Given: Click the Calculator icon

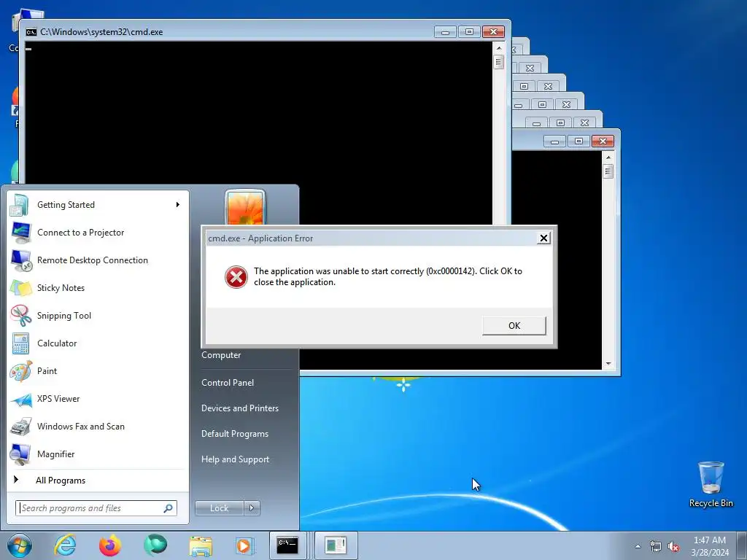Looking at the screenshot, I should pos(21,343).
